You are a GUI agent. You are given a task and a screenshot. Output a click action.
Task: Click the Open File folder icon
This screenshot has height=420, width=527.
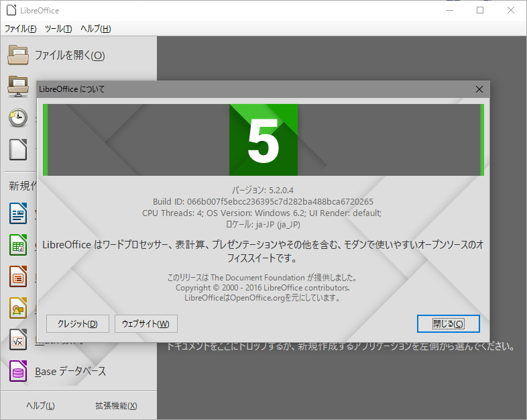(x=18, y=55)
